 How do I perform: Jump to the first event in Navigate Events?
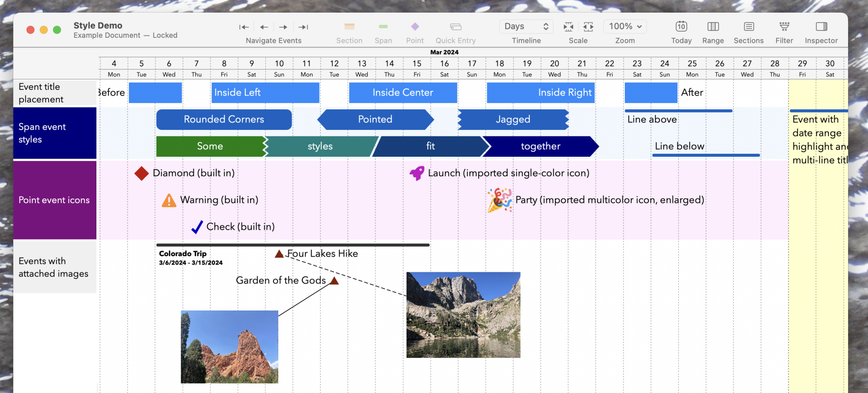click(244, 27)
